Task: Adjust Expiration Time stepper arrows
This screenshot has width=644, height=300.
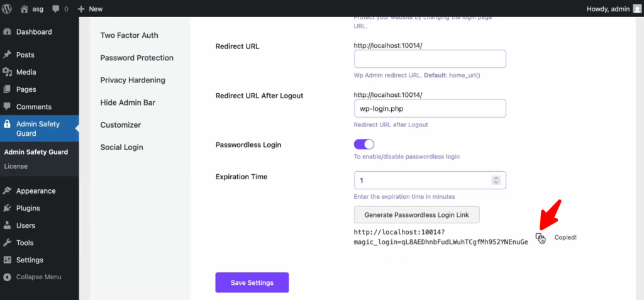Action: 496,181
